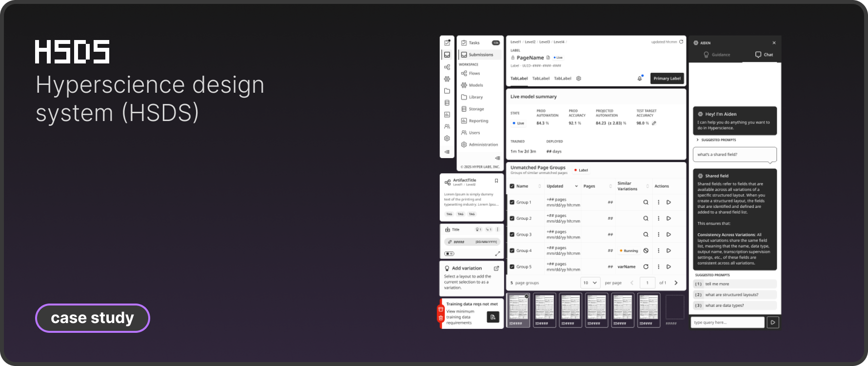
Task: Open the rows per page dropdown
Action: coord(590,283)
